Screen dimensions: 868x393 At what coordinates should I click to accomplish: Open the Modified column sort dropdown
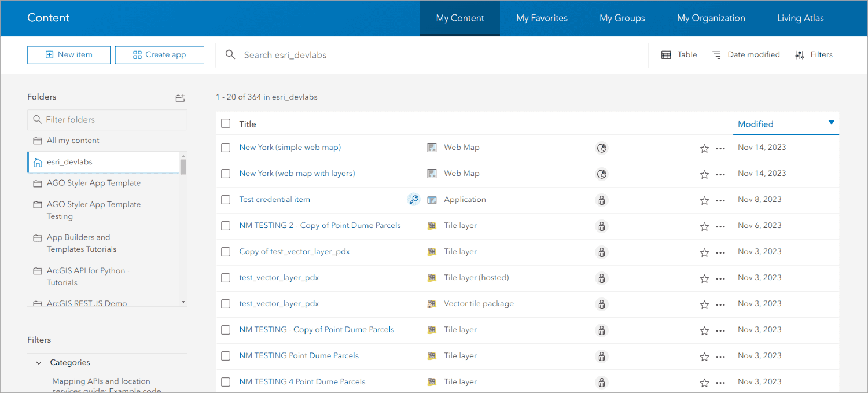click(x=831, y=123)
